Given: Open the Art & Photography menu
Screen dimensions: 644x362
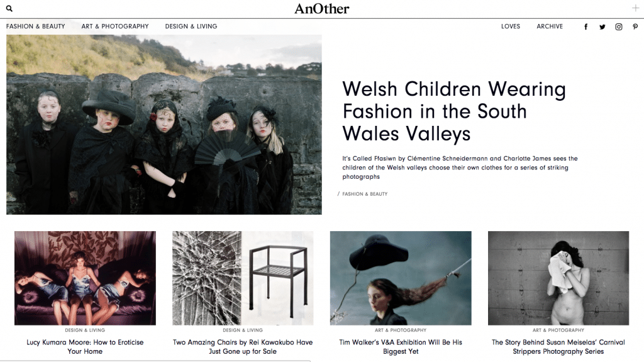Looking at the screenshot, I should click(x=115, y=26).
